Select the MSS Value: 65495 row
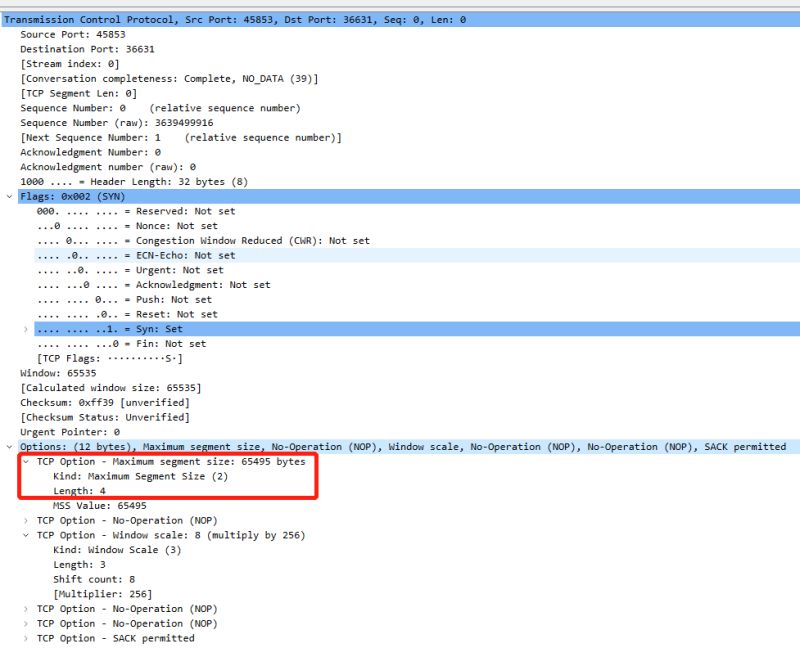The image size is (800, 648). click(x=99, y=506)
